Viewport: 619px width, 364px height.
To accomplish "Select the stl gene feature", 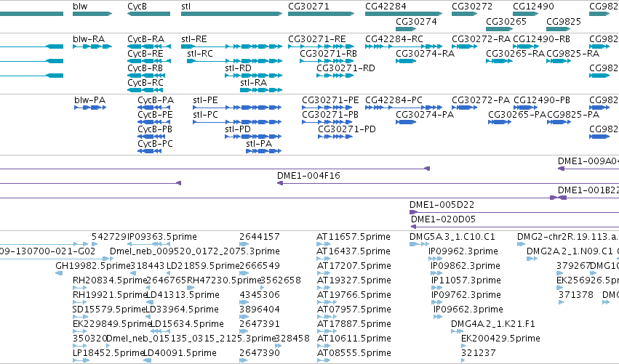I will 232,14.
